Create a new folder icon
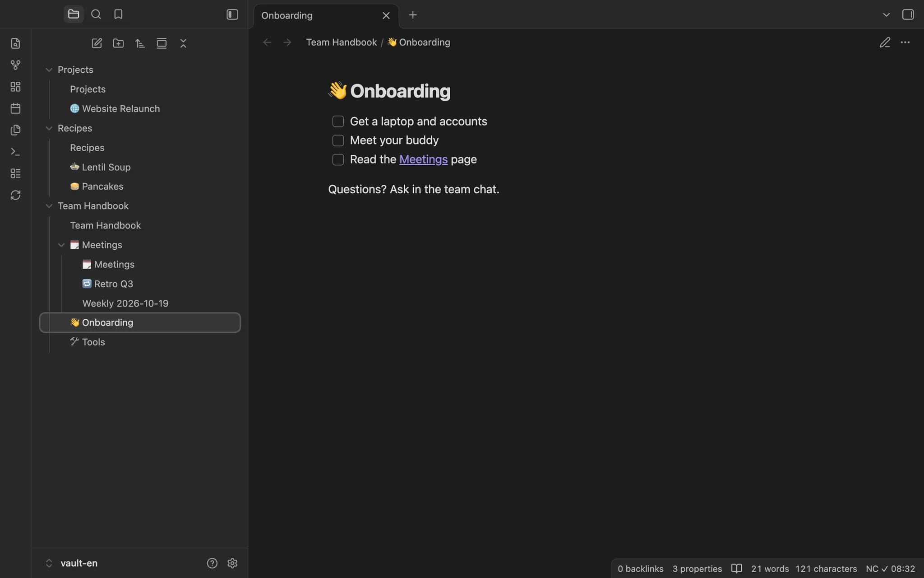 [x=118, y=43]
